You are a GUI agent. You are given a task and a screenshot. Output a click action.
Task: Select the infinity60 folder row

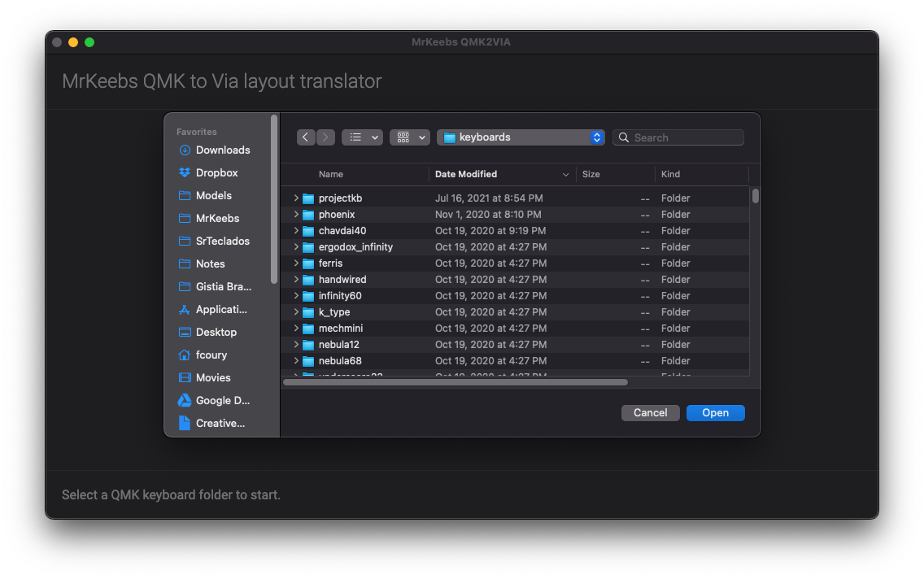coord(516,296)
